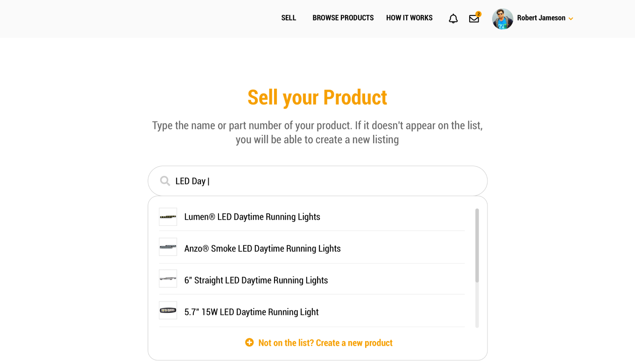The image size is (635, 364).
Task: Choose 6" Straight LED Daytime Running Lights
Action: (x=312, y=280)
